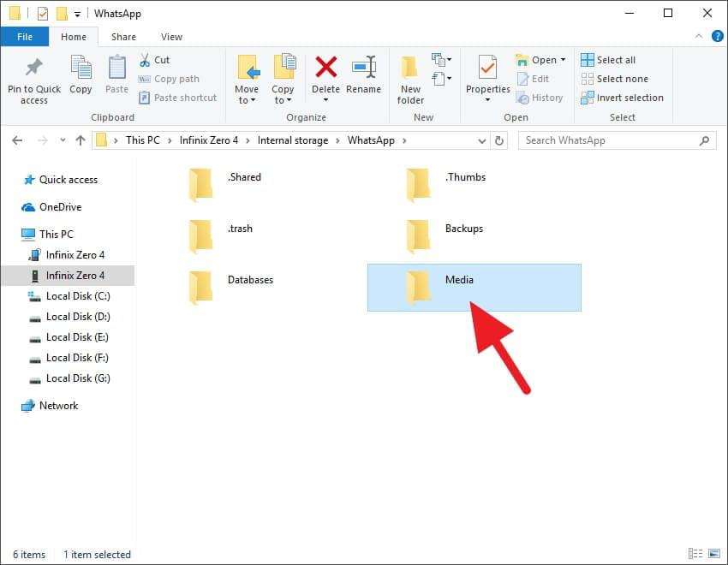Open Quick Access Toolbar customize dropdown
This screenshot has height=565, width=728.
pyautogui.click(x=78, y=15)
